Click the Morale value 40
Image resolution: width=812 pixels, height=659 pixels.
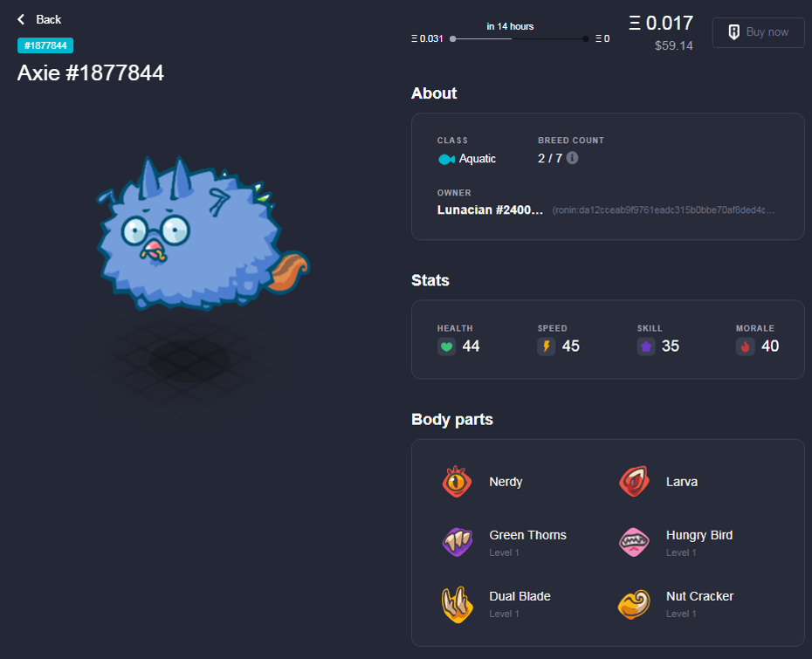pos(770,347)
